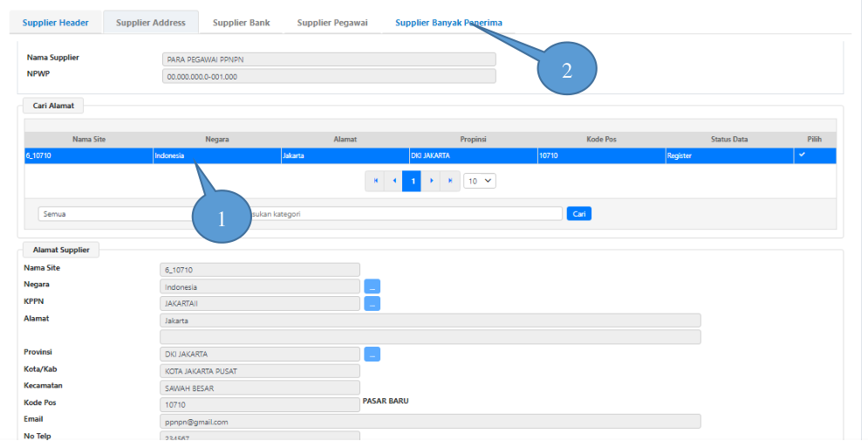Screen dimensions: 868x441
Task: Go to Supplier Banyak Penerima tab
Action: [x=448, y=23]
